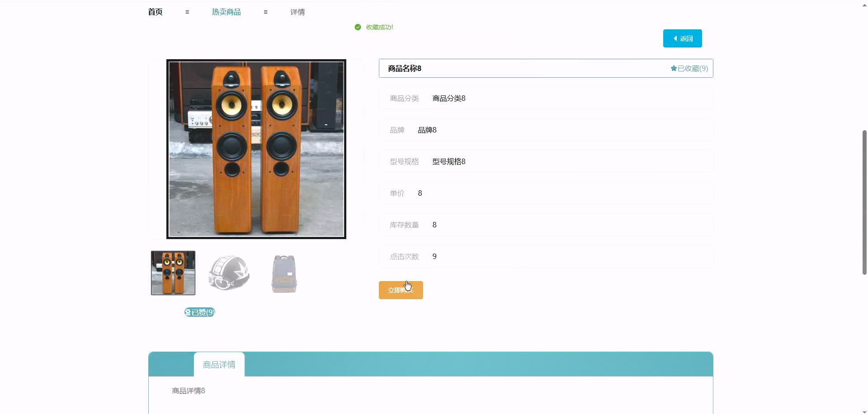This screenshot has width=868, height=414.
Task: Click the 收藏成功! notification text
Action: pyautogui.click(x=379, y=27)
